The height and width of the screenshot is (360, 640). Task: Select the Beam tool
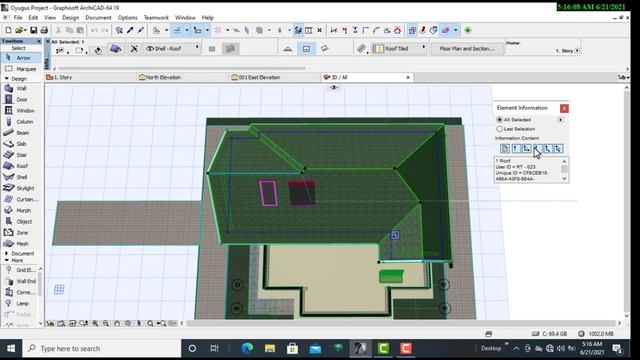click(21, 133)
